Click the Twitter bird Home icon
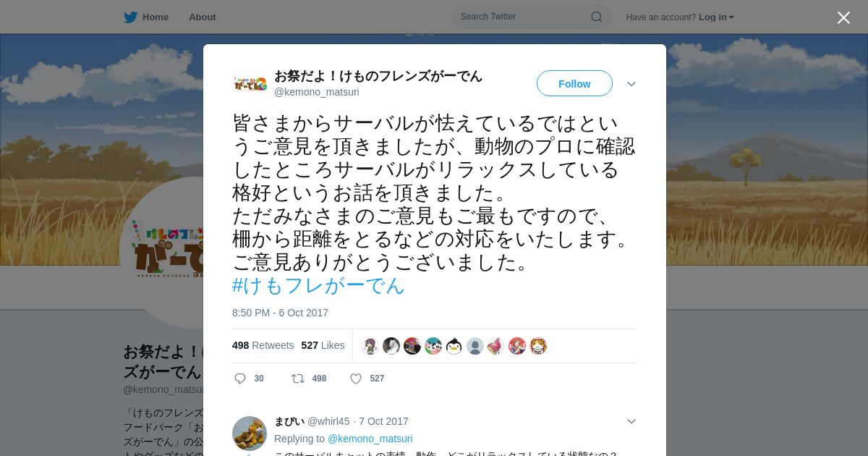The image size is (868, 456). pos(130,17)
